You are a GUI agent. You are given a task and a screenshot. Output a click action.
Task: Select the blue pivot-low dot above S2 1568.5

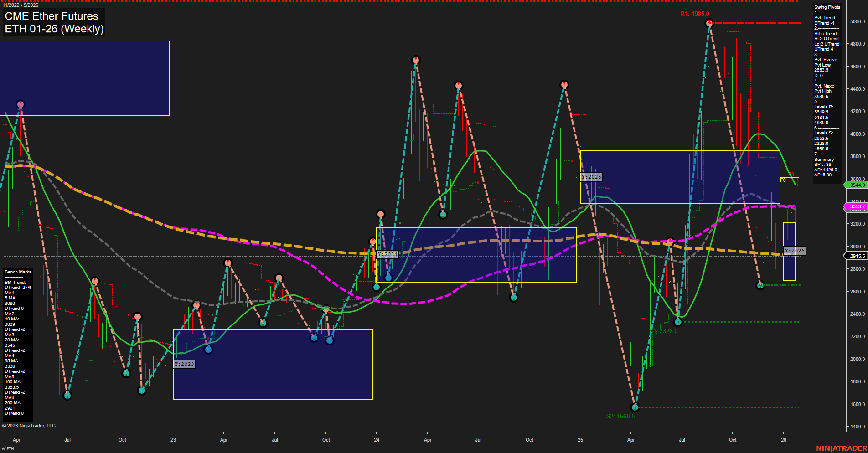635,408
